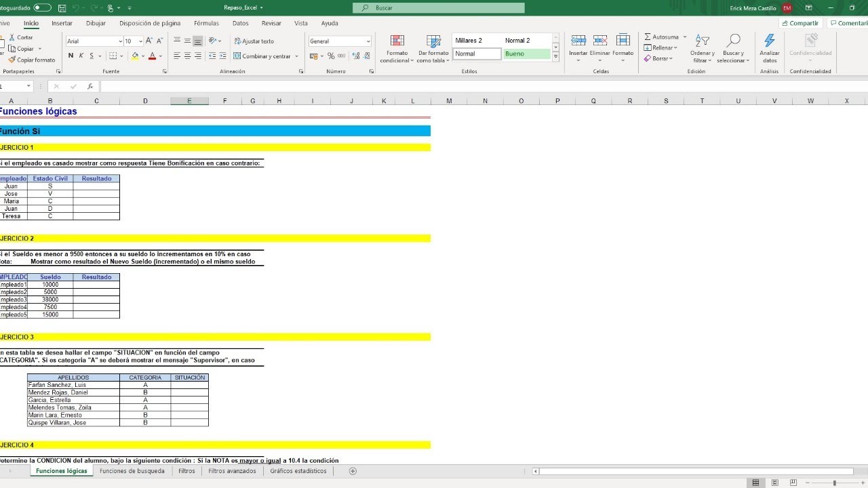Click the insert function fx icon

(x=90, y=86)
